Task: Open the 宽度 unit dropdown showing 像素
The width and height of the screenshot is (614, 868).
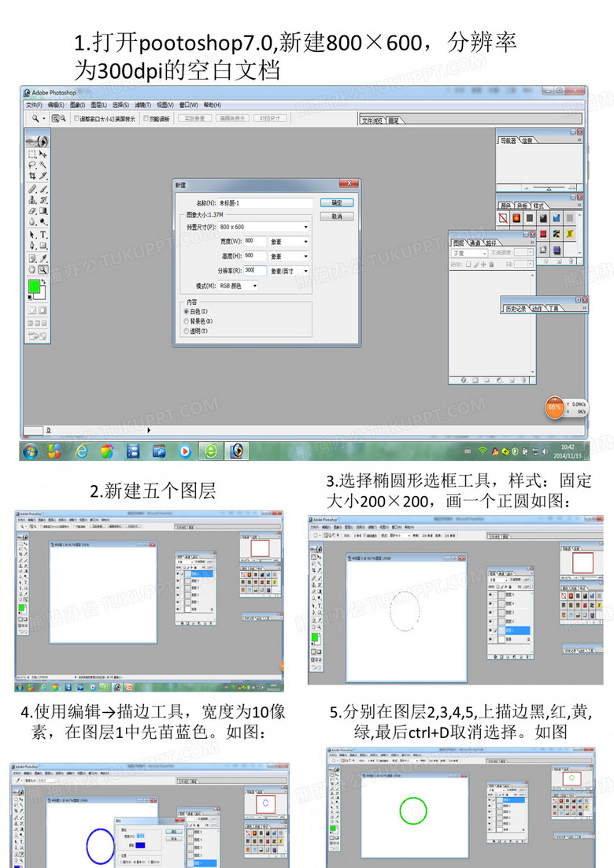Action: tap(289, 241)
